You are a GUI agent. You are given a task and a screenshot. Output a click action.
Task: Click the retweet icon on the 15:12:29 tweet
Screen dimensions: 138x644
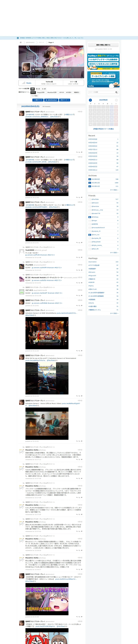click(x=79, y=396)
